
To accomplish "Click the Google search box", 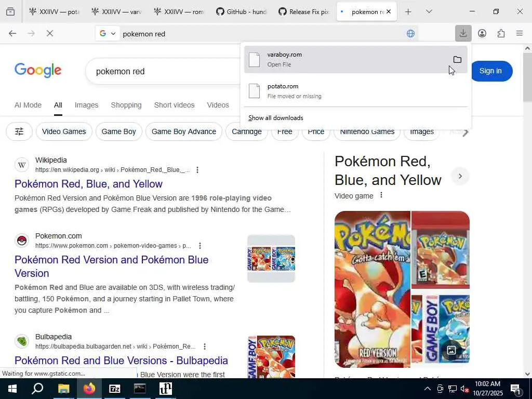I will click(163, 71).
